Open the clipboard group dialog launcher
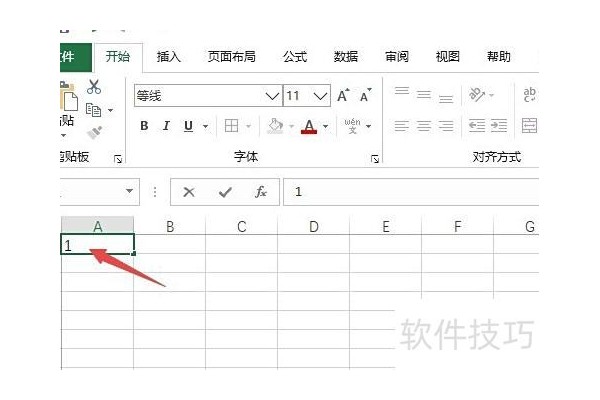Screen dimensions: 600x400 click(118, 159)
